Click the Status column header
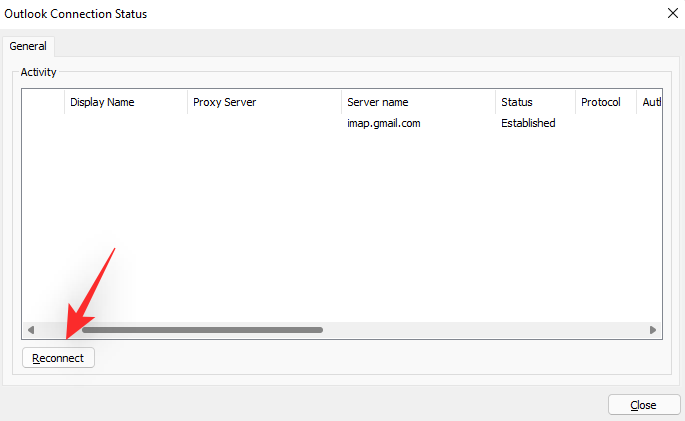Image resolution: width=685 pixels, height=421 pixels. click(535, 102)
